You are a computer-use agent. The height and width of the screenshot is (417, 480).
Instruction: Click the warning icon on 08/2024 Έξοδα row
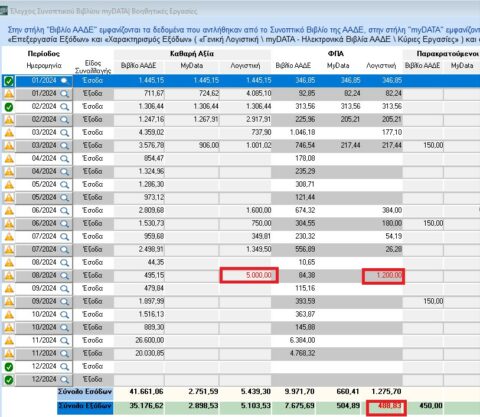(x=9, y=276)
